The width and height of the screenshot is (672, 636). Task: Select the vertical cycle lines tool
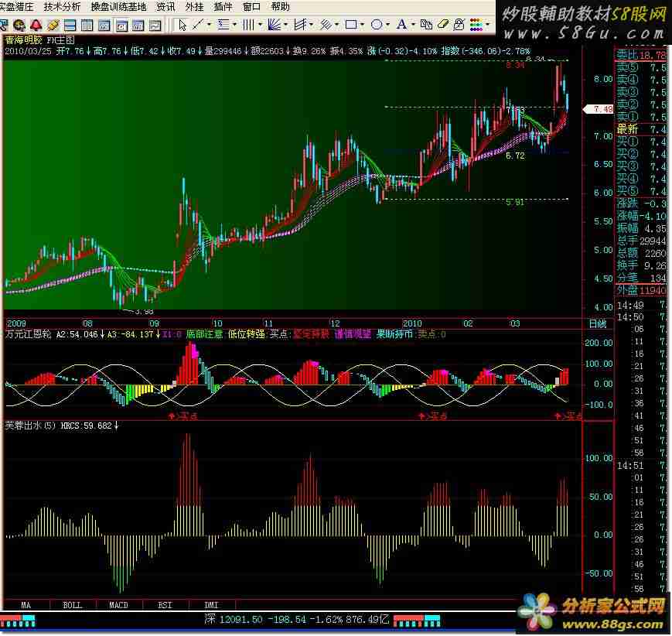point(248,25)
